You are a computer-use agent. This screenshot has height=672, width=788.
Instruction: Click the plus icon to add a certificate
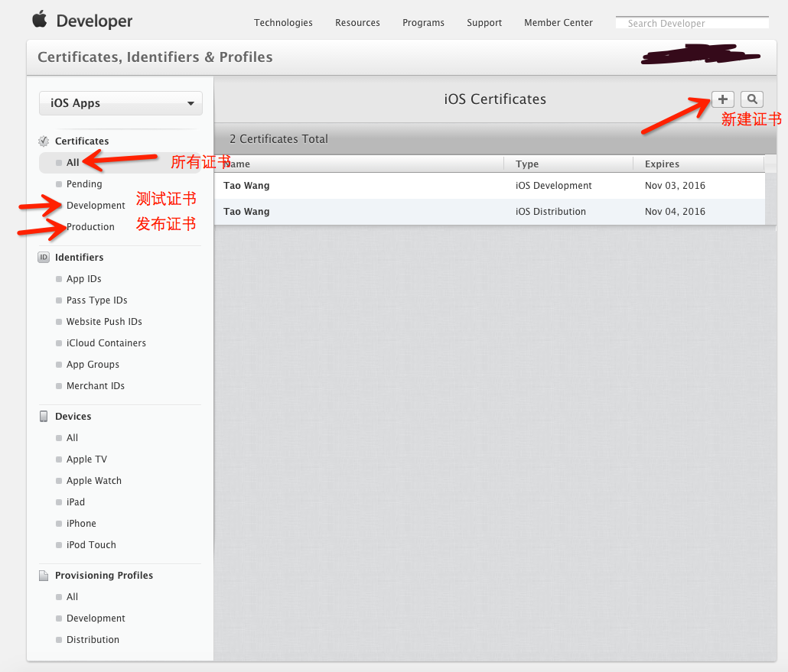coord(723,99)
